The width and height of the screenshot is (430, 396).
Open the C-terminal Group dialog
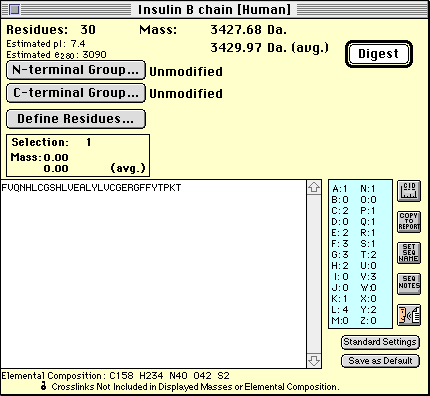coord(76,93)
